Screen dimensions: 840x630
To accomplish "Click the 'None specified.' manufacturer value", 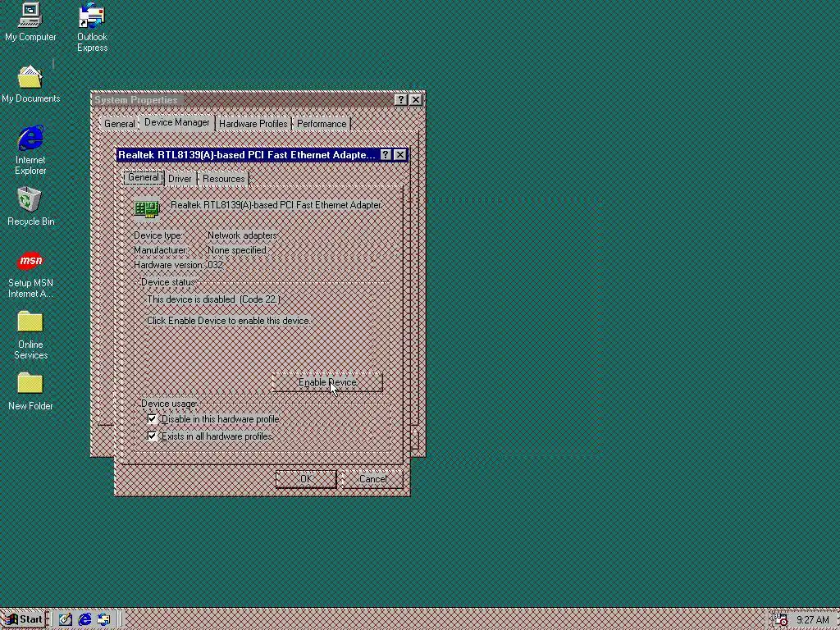I will (x=237, y=250).
